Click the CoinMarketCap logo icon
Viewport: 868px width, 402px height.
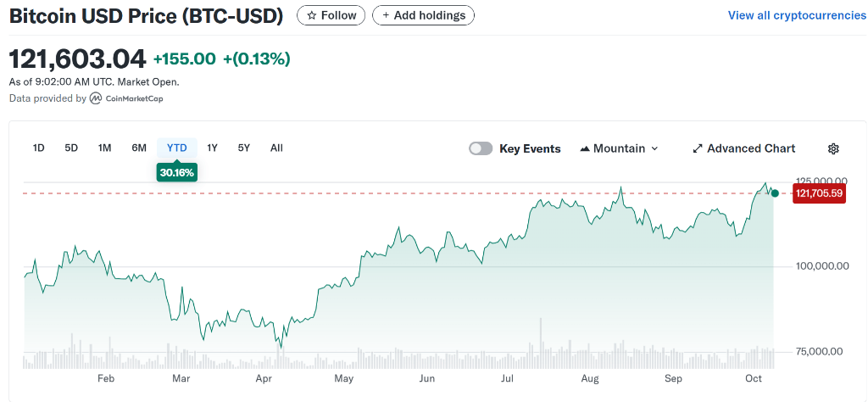coord(96,98)
